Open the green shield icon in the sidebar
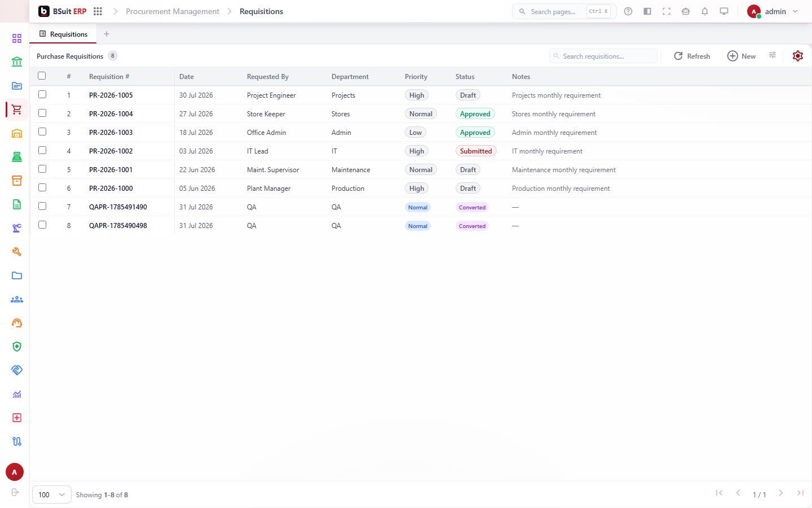Screen dimensions: 812x508 coord(17,347)
